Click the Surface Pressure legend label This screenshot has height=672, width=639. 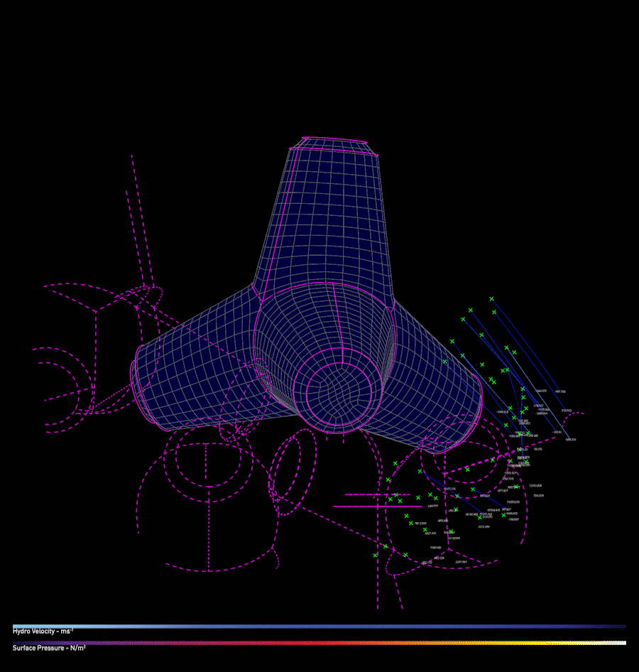tap(49, 648)
